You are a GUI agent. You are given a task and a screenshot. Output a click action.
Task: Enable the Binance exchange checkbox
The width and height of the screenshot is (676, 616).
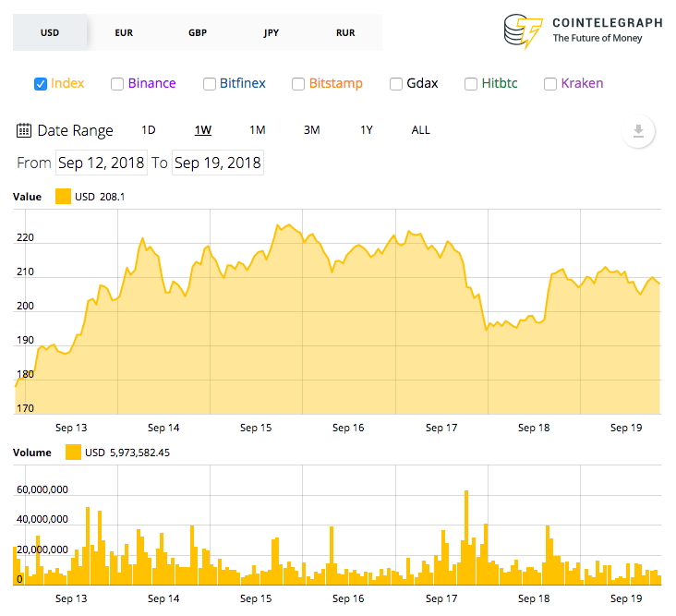pos(117,84)
